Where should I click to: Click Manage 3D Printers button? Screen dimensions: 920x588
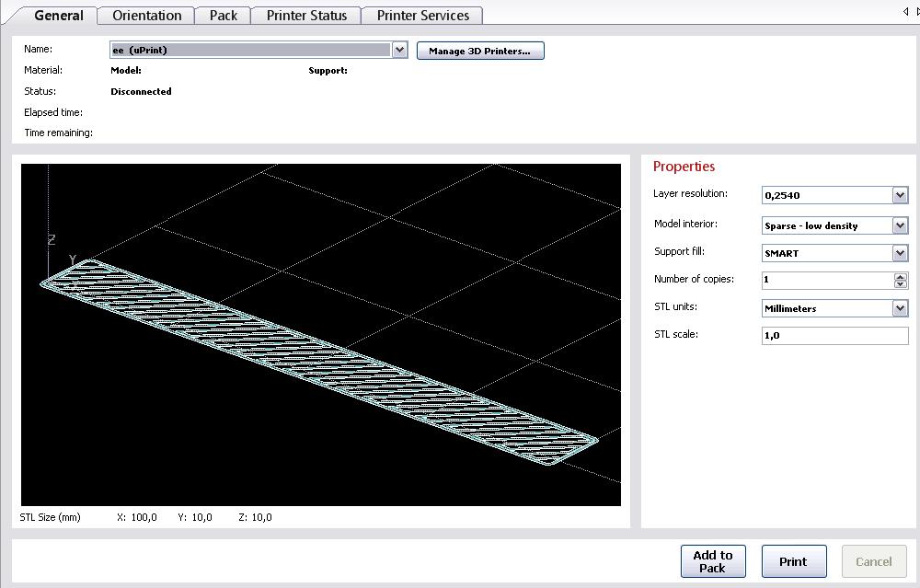480,51
